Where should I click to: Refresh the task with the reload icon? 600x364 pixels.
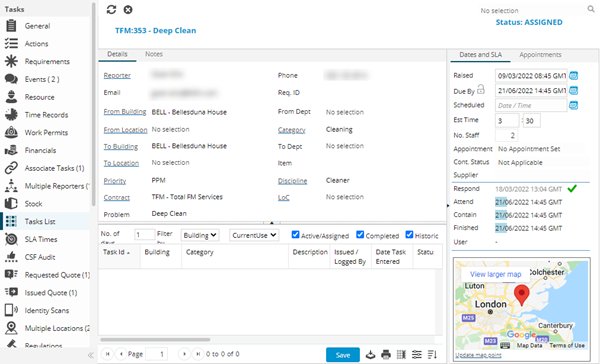pyautogui.click(x=111, y=10)
